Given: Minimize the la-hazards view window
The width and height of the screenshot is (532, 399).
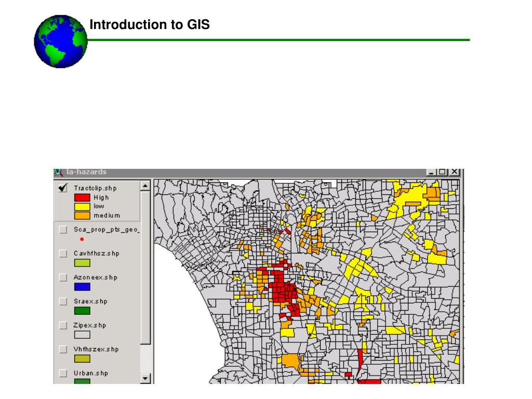Looking at the screenshot, I should pos(431,172).
